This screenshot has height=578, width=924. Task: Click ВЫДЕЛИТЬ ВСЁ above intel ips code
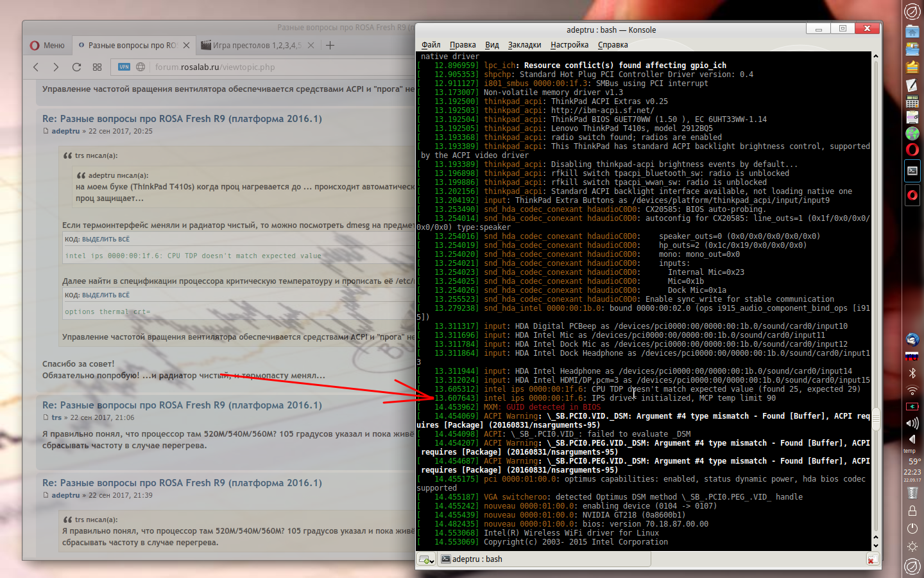click(106, 239)
